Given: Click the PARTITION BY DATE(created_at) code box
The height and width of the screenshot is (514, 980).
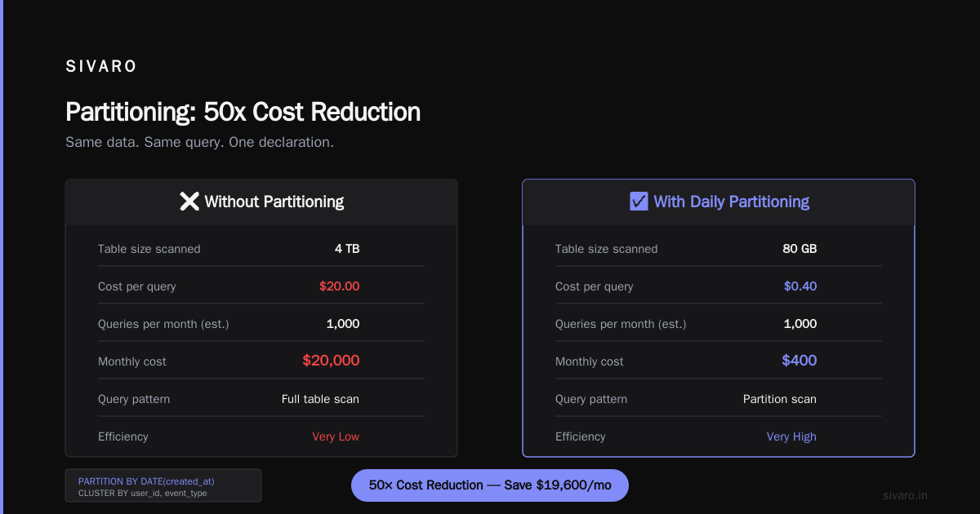Looking at the screenshot, I should click(x=163, y=485).
